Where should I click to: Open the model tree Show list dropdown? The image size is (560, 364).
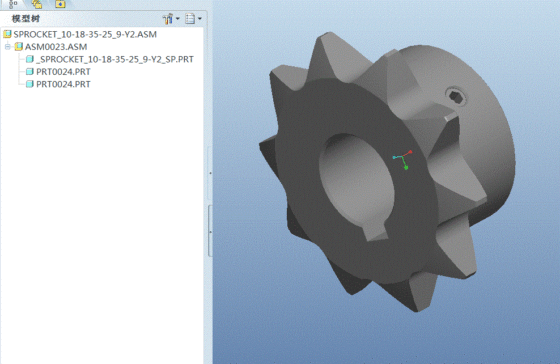tap(193, 19)
